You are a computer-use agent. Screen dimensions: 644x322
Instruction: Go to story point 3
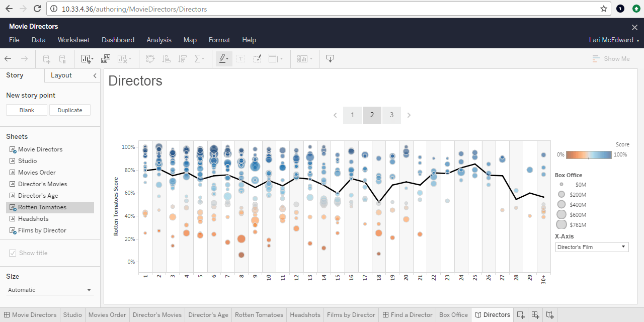[391, 115]
